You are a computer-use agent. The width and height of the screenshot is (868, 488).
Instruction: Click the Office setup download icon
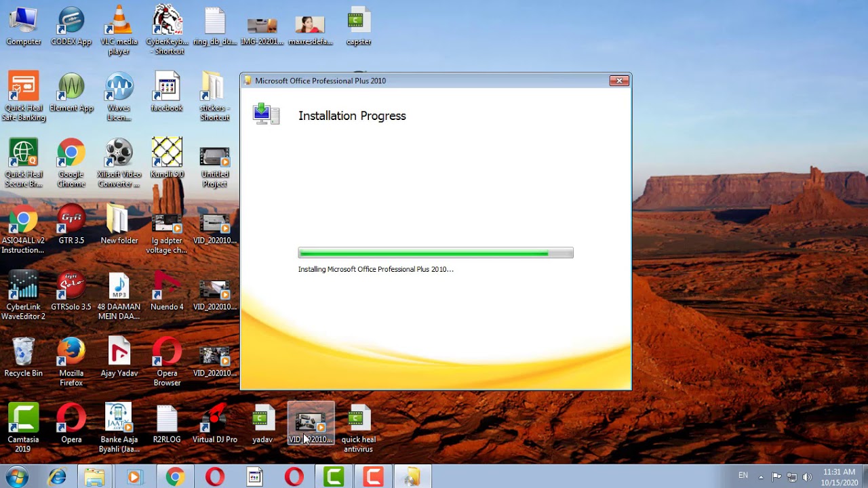(x=266, y=114)
